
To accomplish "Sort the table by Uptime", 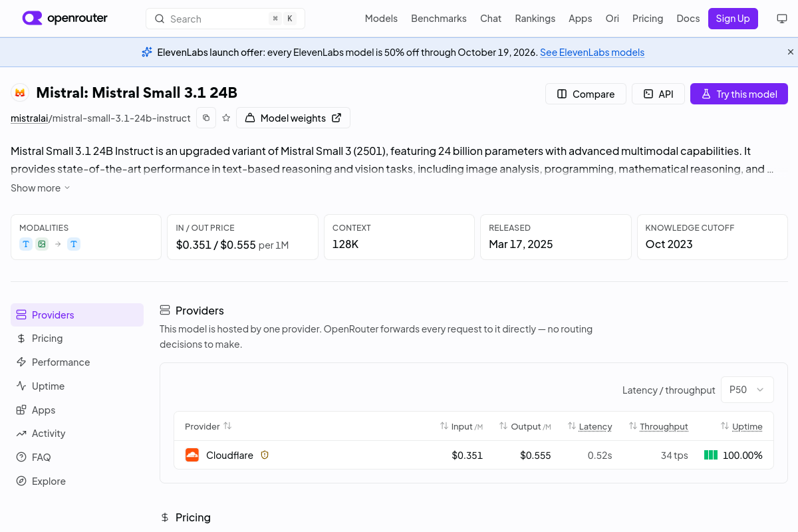I will click(741, 426).
